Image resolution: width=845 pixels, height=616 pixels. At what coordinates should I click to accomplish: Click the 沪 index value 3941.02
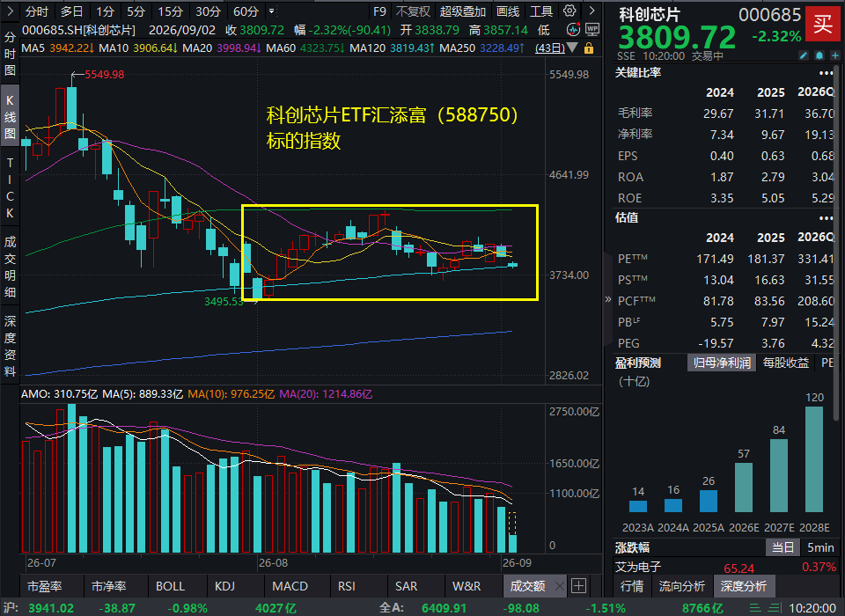click(x=51, y=608)
